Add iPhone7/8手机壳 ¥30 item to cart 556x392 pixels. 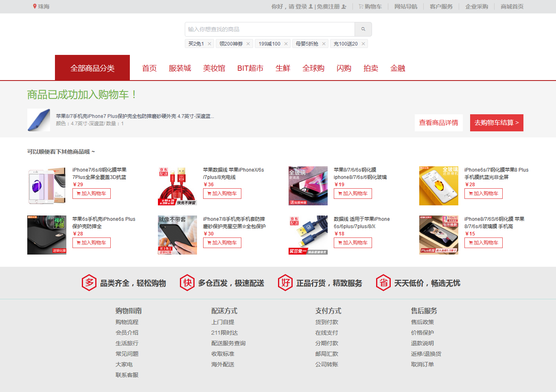(222, 243)
